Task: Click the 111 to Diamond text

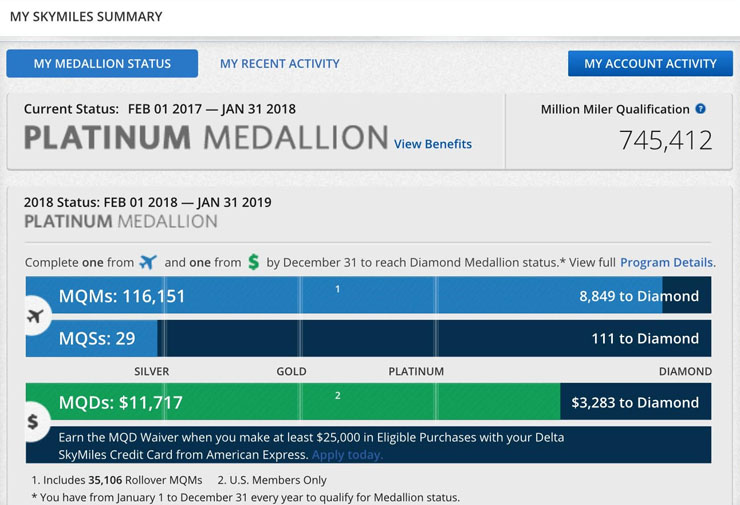Action: pyautogui.click(x=645, y=338)
